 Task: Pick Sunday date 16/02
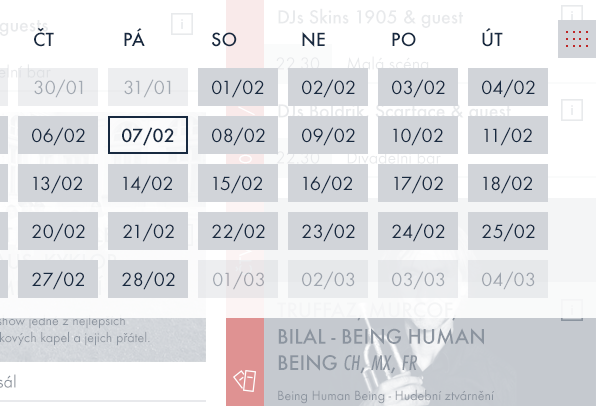[x=327, y=183]
